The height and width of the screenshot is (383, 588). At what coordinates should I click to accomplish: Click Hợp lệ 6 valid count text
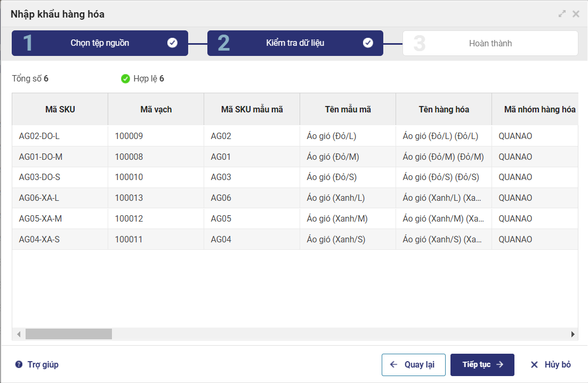(149, 79)
